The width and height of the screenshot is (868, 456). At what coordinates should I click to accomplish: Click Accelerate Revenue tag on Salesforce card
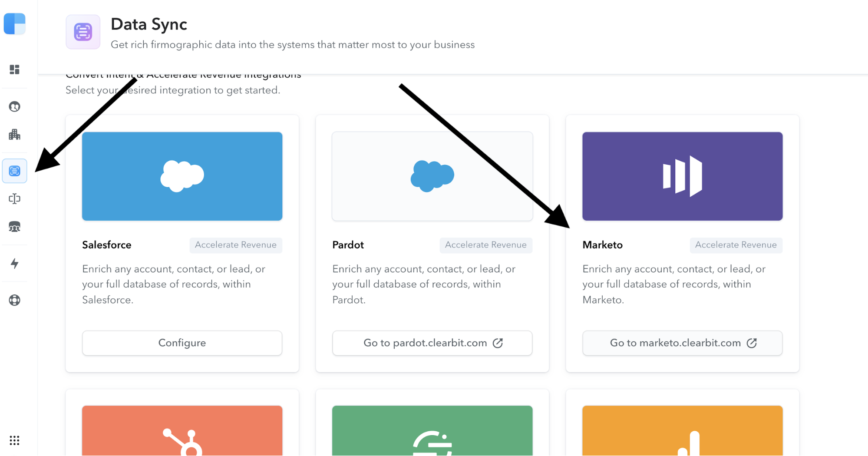[x=236, y=245]
